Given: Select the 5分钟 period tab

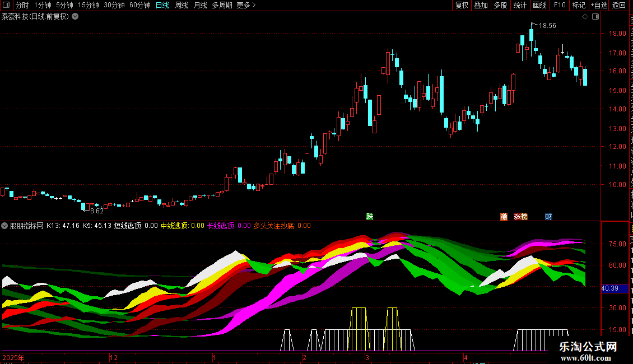Looking at the screenshot, I should (x=64, y=5).
